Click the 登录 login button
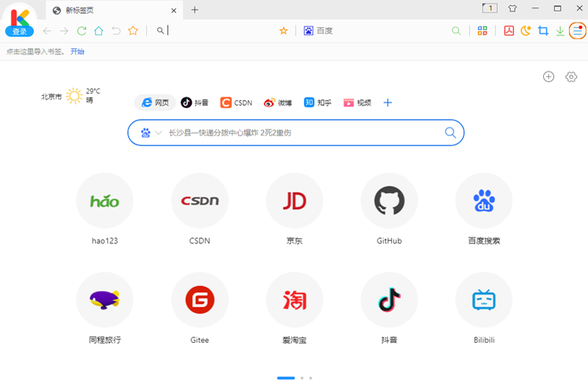Screen dimensions: 588x392 coord(19,32)
